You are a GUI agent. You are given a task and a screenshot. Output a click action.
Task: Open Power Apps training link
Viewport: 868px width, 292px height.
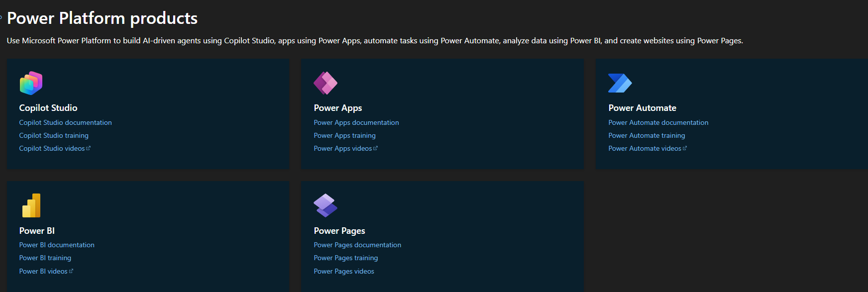pos(344,135)
